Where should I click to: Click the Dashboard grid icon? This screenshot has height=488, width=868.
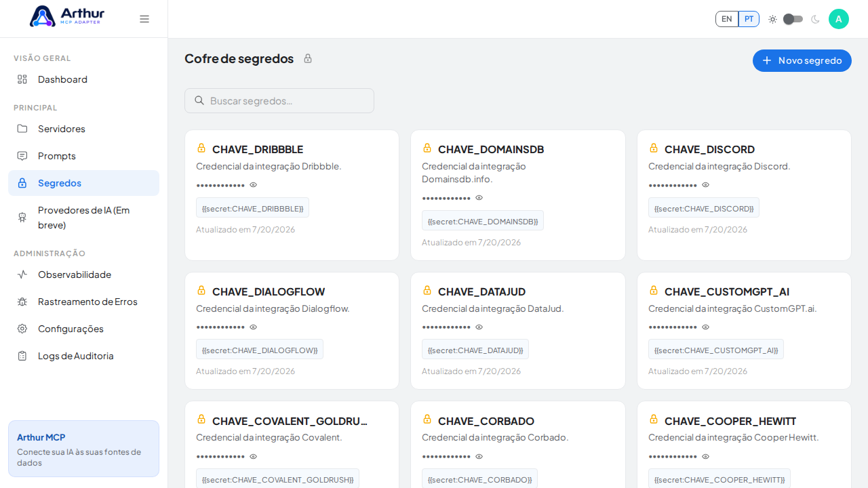point(22,79)
